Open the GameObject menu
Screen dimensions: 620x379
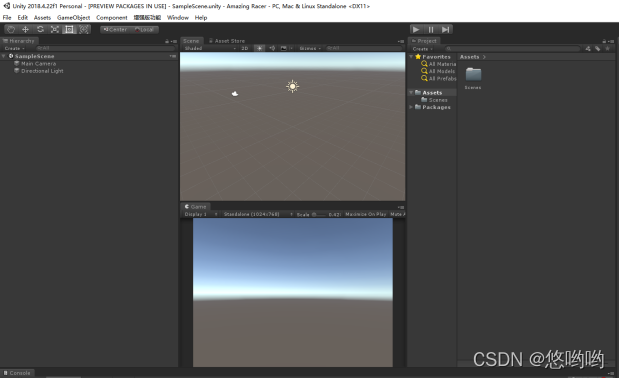tap(74, 17)
